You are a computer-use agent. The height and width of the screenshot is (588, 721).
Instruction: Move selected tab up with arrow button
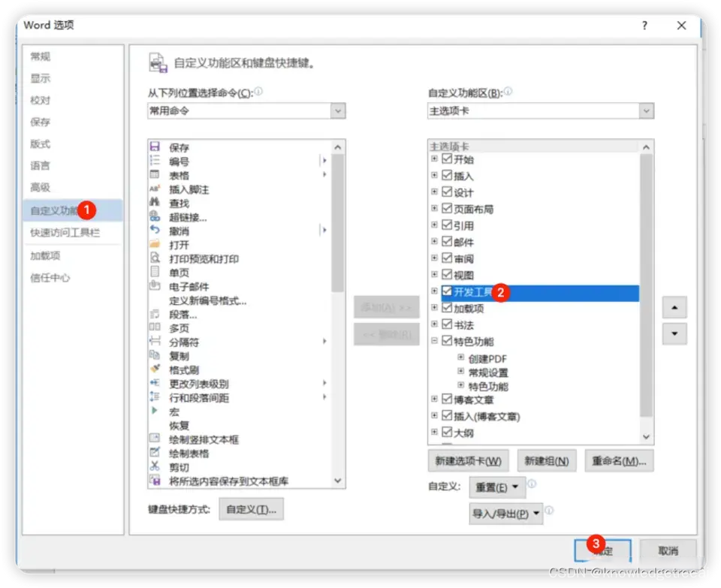click(x=674, y=307)
